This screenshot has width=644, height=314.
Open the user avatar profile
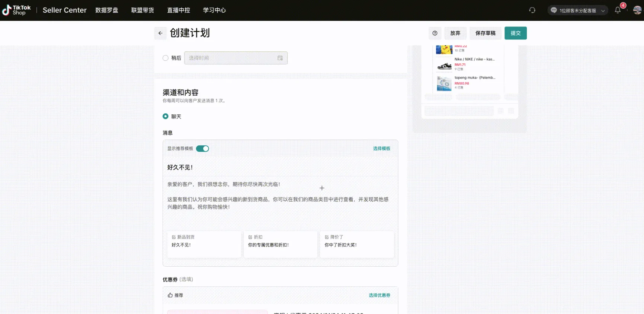(x=637, y=10)
